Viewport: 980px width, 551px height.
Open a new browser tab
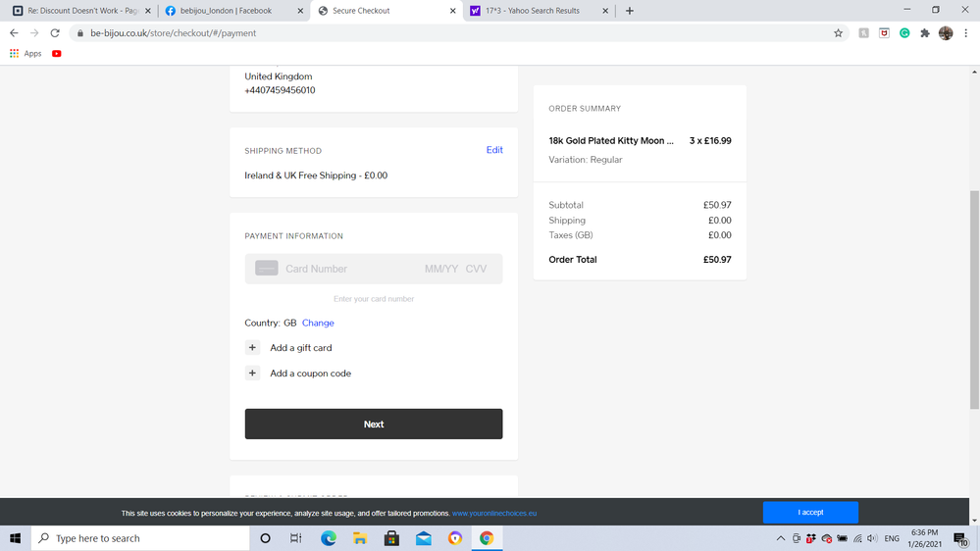coord(630,11)
